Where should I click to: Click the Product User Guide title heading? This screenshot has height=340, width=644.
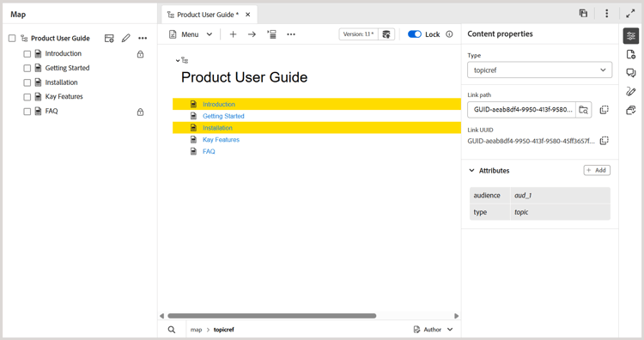(245, 77)
